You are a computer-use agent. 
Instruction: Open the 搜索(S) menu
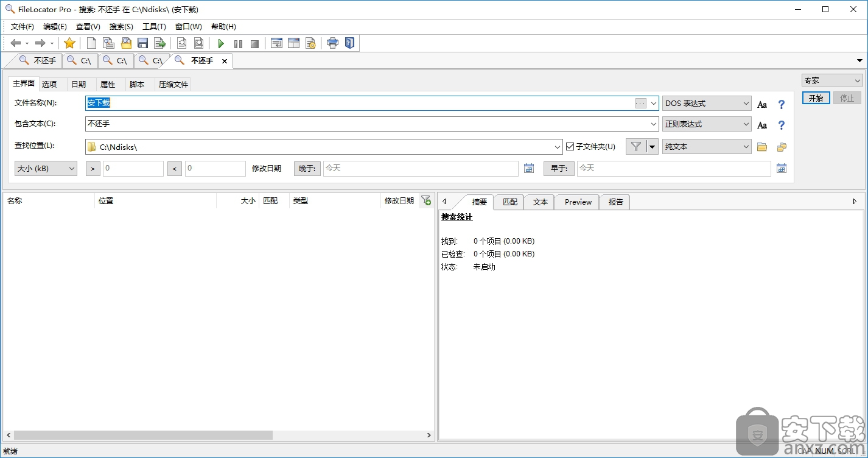click(121, 27)
